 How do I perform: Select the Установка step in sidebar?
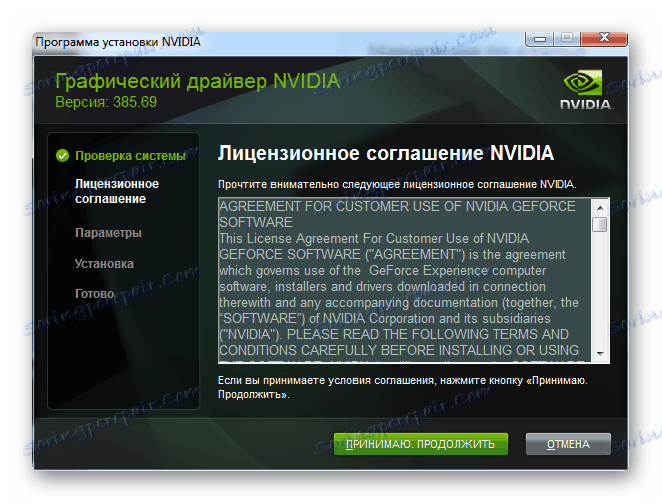104,263
